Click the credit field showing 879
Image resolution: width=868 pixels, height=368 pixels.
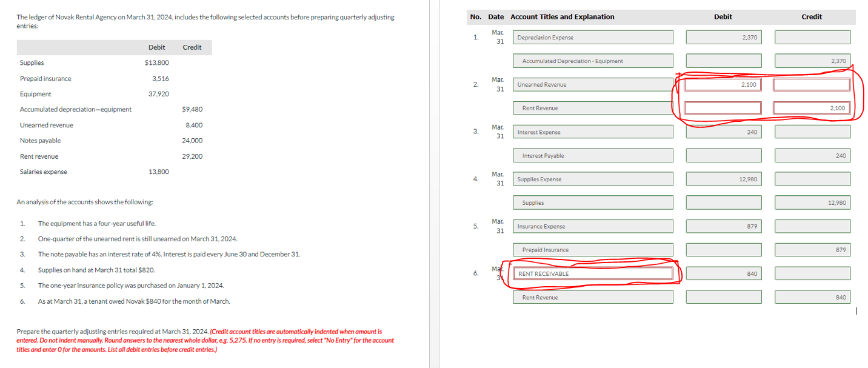[812, 250]
